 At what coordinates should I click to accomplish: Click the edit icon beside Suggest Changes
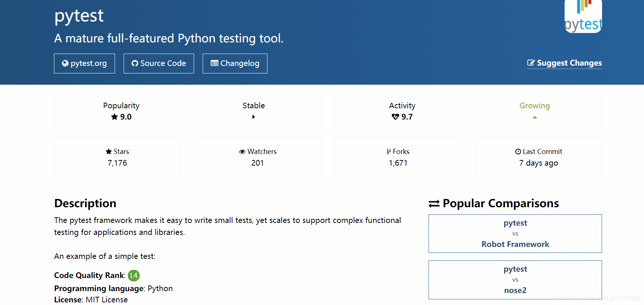[531, 63]
